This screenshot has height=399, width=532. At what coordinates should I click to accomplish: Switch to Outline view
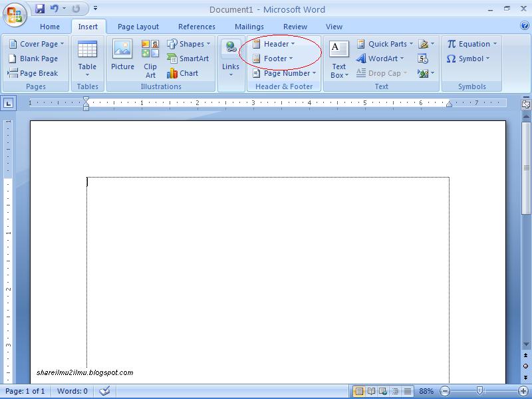point(395,391)
